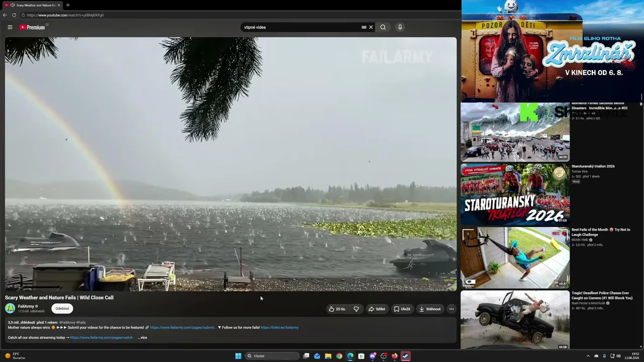
Task: Go to YouTube Premium home logo
Action: [x=32, y=27]
